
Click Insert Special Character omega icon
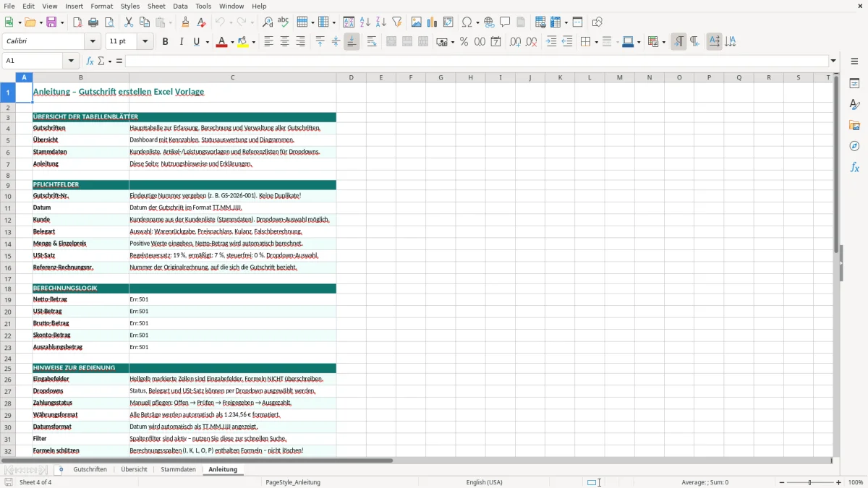pos(467,22)
